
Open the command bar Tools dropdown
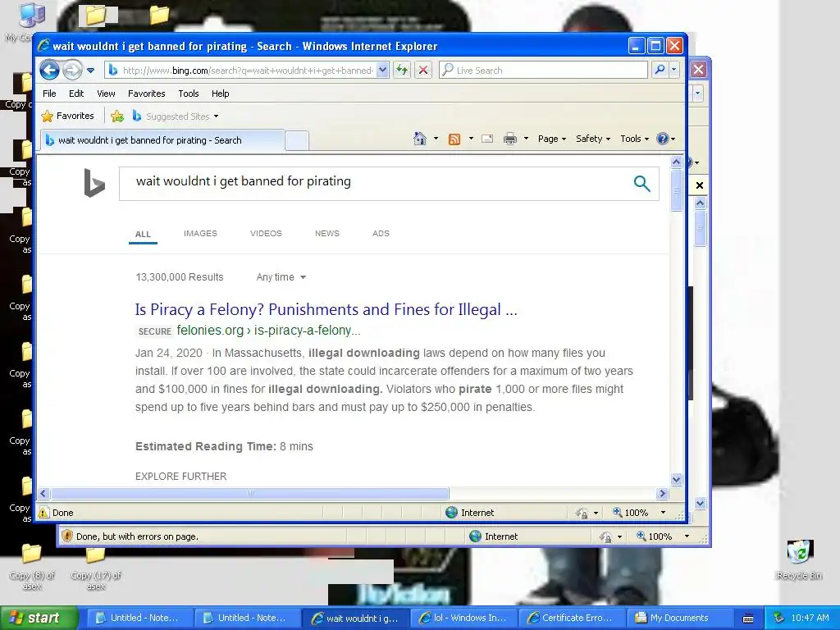[x=634, y=139]
